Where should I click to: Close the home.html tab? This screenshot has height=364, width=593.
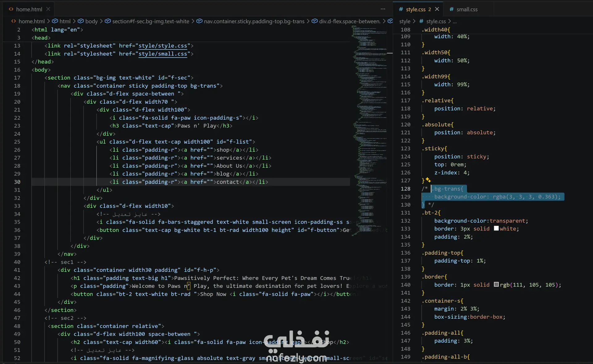[48, 9]
